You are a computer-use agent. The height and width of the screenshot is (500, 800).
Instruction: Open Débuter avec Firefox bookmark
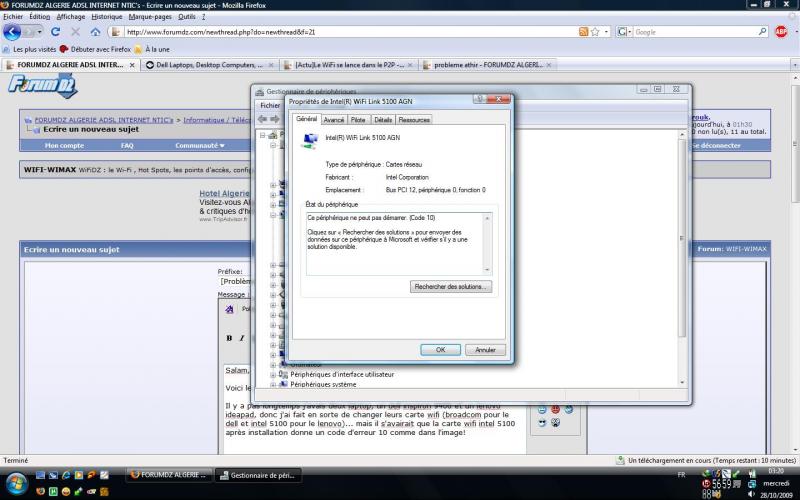[95, 49]
